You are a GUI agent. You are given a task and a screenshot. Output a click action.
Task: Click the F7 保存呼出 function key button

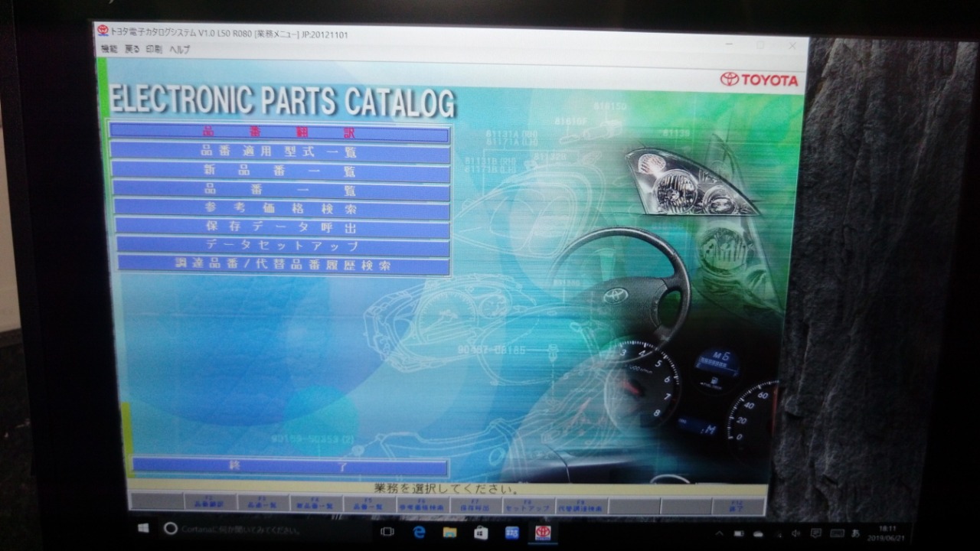pos(475,505)
